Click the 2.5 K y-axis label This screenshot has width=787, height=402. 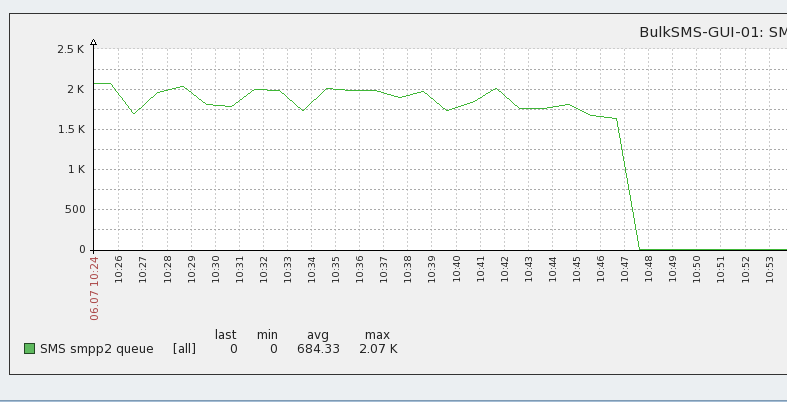click(x=71, y=49)
